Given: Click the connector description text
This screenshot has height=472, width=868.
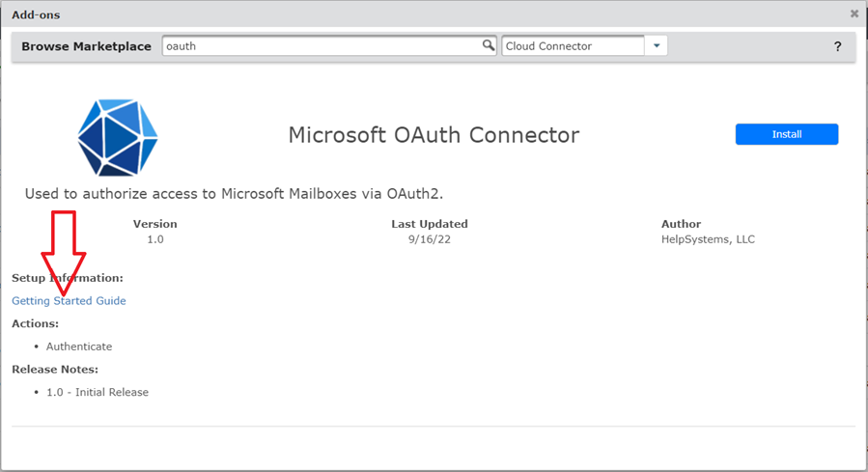Looking at the screenshot, I should [x=234, y=194].
